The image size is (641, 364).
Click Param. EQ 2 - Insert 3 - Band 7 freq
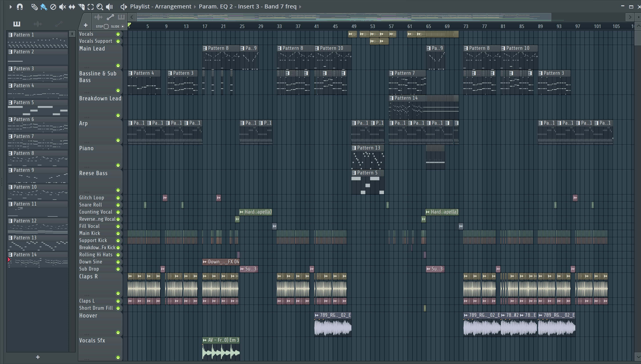(247, 6)
